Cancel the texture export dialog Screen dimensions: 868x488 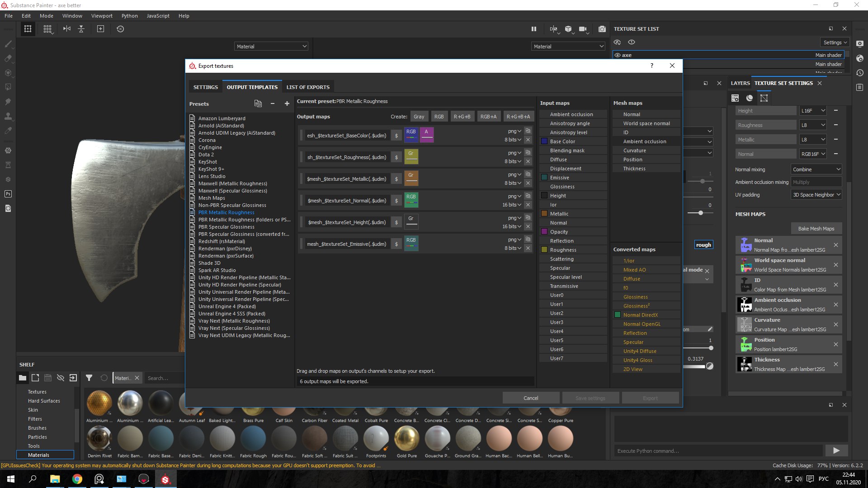pyautogui.click(x=531, y=398)
